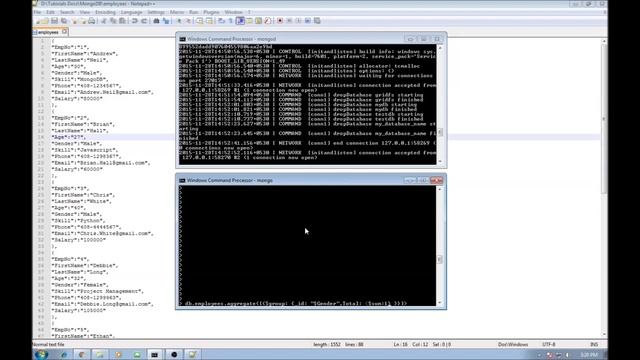Open the Encoding menu
This screenshot has width=640, height=360.
tap(105, 12)
